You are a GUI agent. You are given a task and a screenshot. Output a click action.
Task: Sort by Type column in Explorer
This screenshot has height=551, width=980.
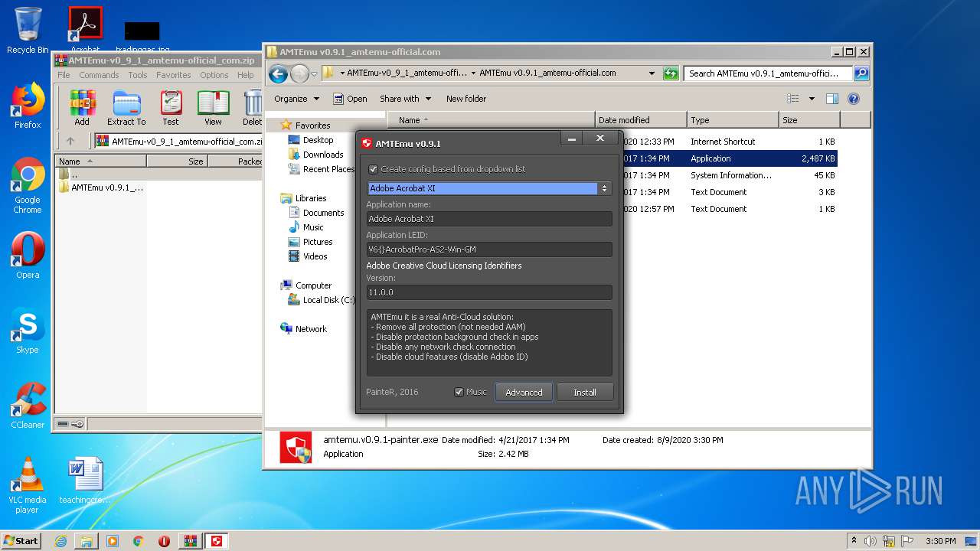732,120
